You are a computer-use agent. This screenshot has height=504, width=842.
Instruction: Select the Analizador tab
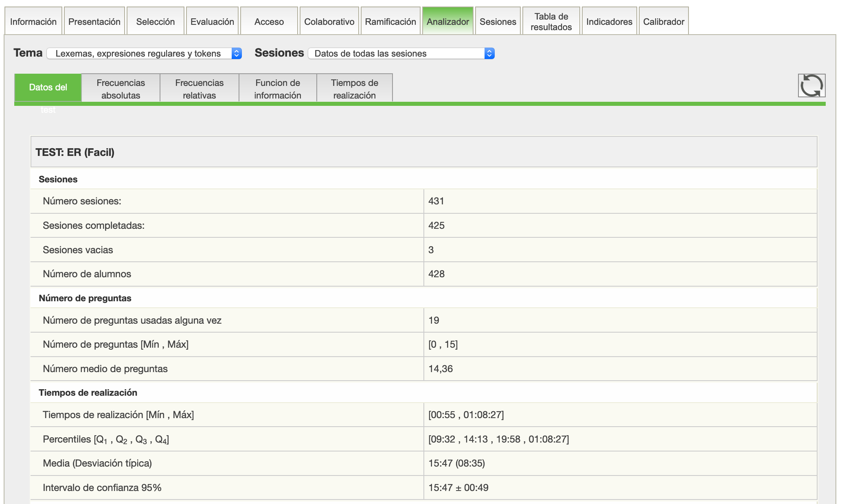448,22
